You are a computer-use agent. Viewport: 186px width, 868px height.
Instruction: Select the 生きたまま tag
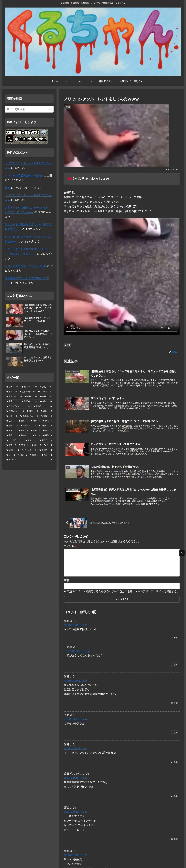(x=27, y=392)
